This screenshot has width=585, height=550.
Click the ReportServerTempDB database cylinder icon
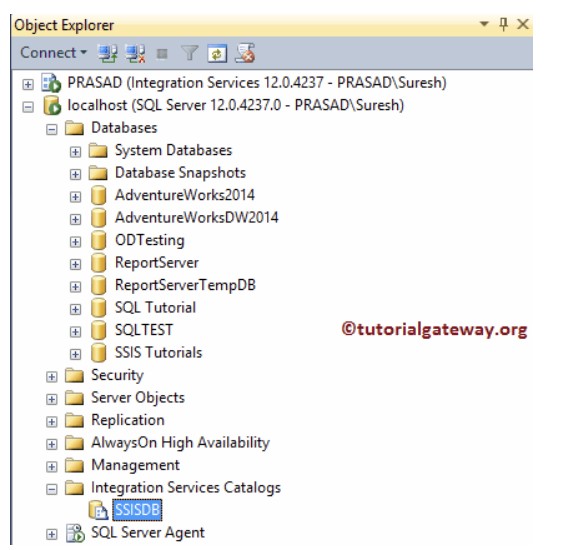tap(98, 285)
